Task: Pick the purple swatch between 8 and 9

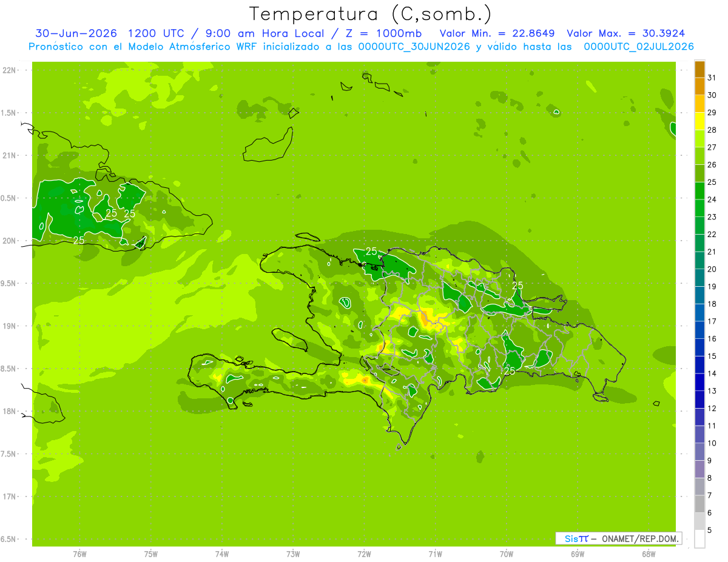Action: tap(699, 470)
